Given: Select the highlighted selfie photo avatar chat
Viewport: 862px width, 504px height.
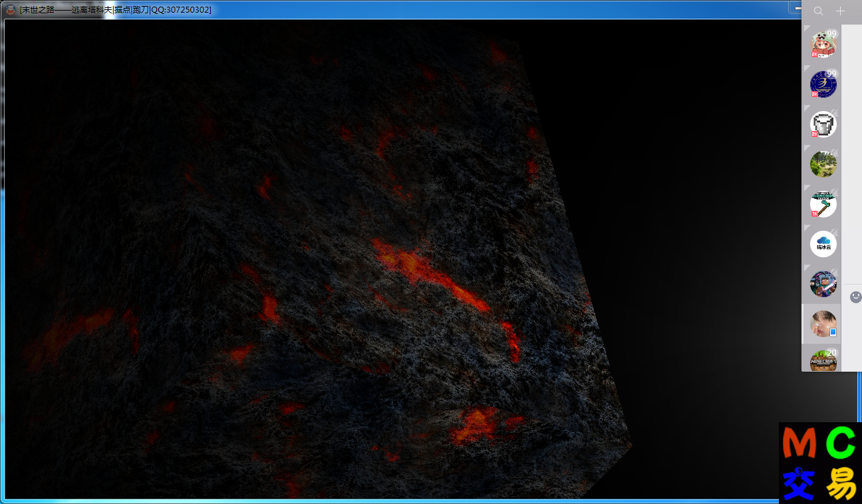Looking at the screenshot, I should pyautogui.click(x=823, y=324).
